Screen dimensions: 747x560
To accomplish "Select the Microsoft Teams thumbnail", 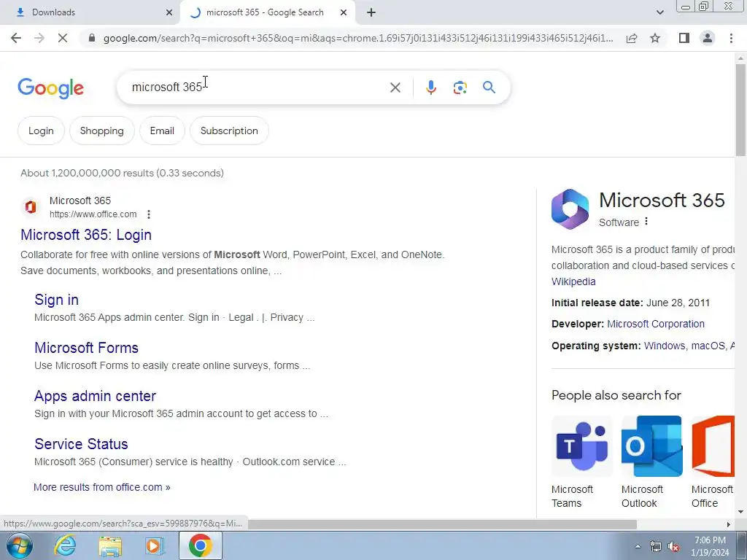I will click(x=581, y=446).
